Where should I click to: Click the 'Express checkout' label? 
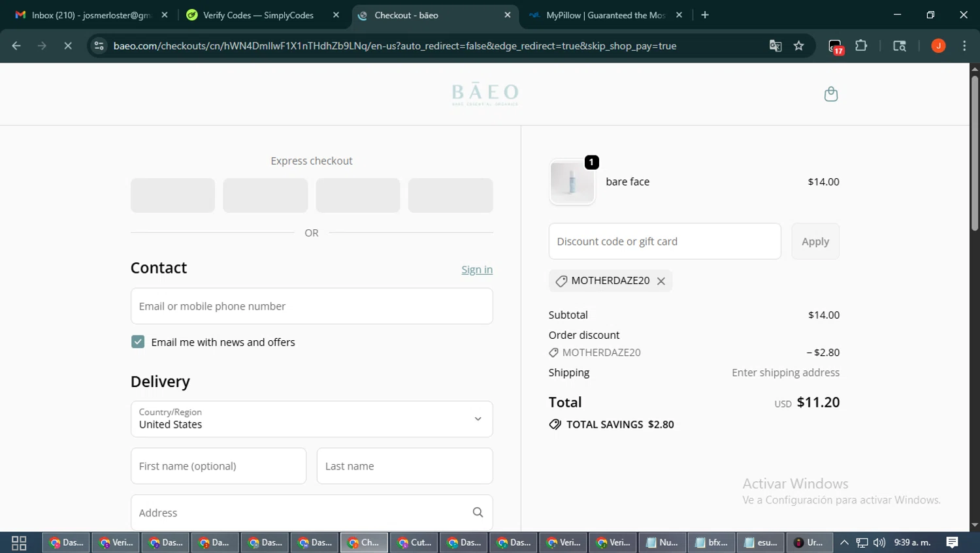point(312,161)
